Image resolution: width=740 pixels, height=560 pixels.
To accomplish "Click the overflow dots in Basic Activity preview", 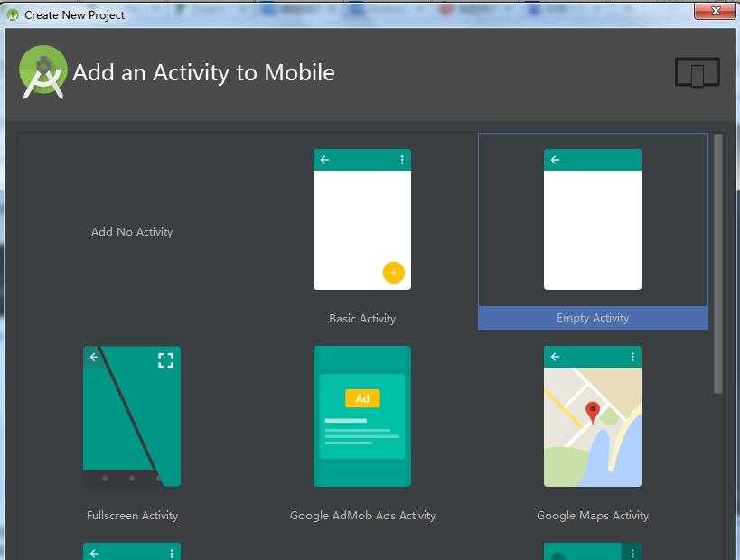I will point(402,160).
